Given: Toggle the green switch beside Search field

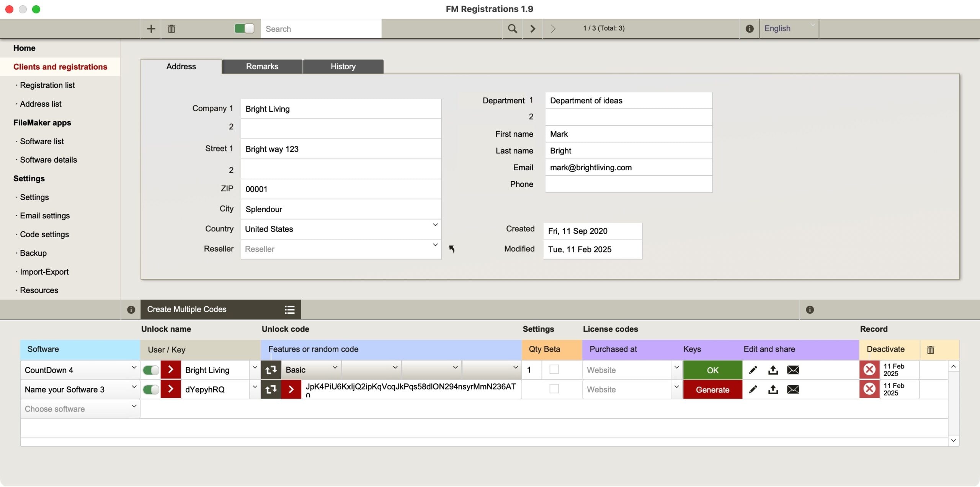Looking at the screenshot, I should [244, 29].
